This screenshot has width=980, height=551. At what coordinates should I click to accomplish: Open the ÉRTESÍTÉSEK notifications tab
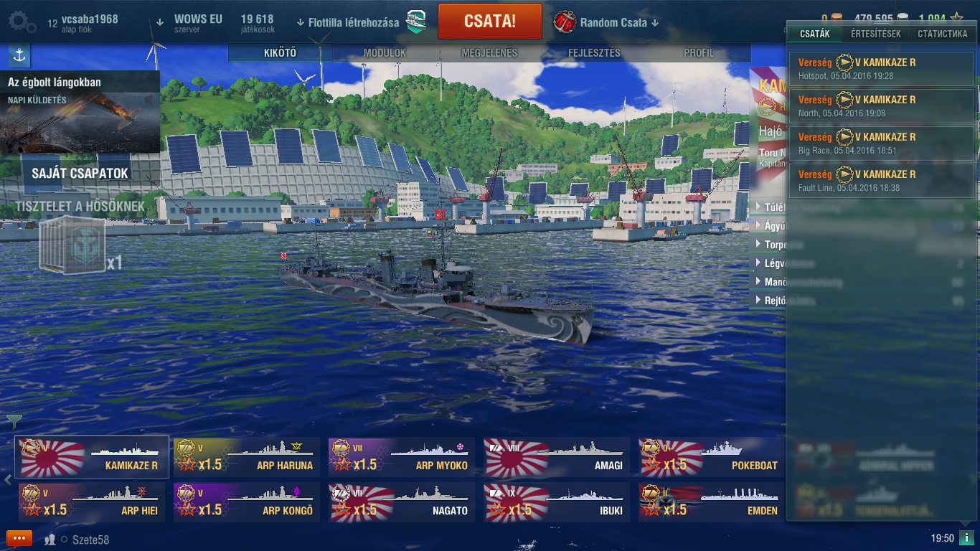(x=875, y=34)
